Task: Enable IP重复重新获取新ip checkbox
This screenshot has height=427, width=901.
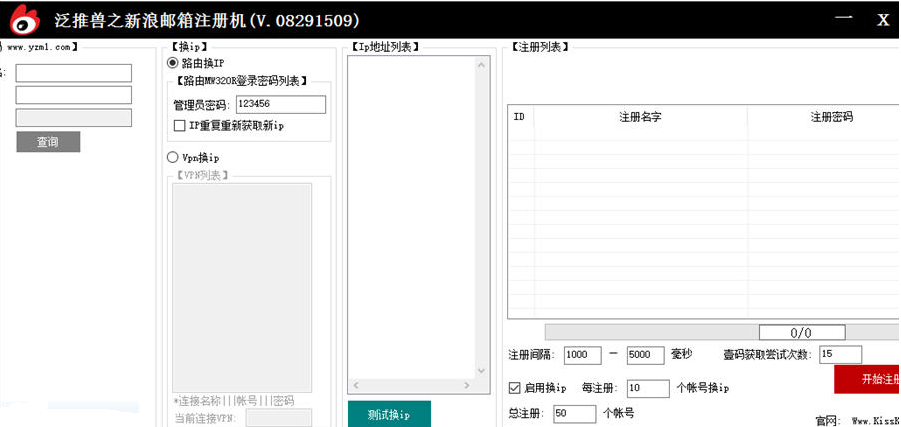Action: [x=179, y=126]
